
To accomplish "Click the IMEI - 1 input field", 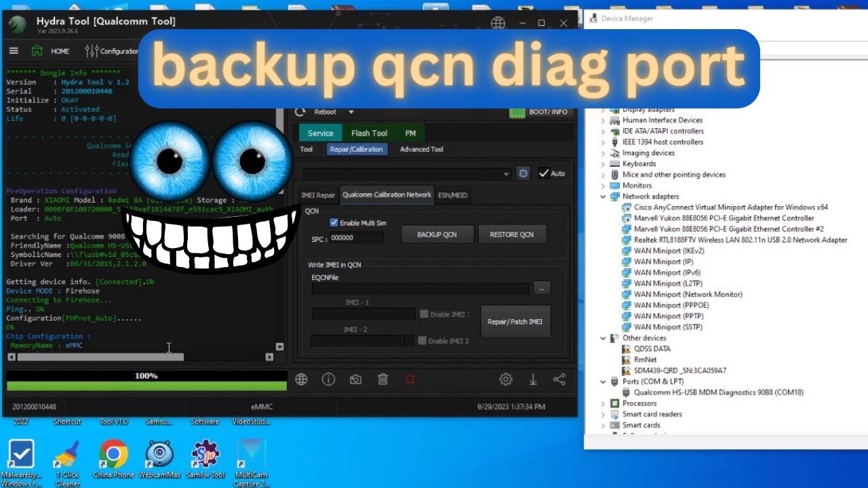I will tap(358, 314).
